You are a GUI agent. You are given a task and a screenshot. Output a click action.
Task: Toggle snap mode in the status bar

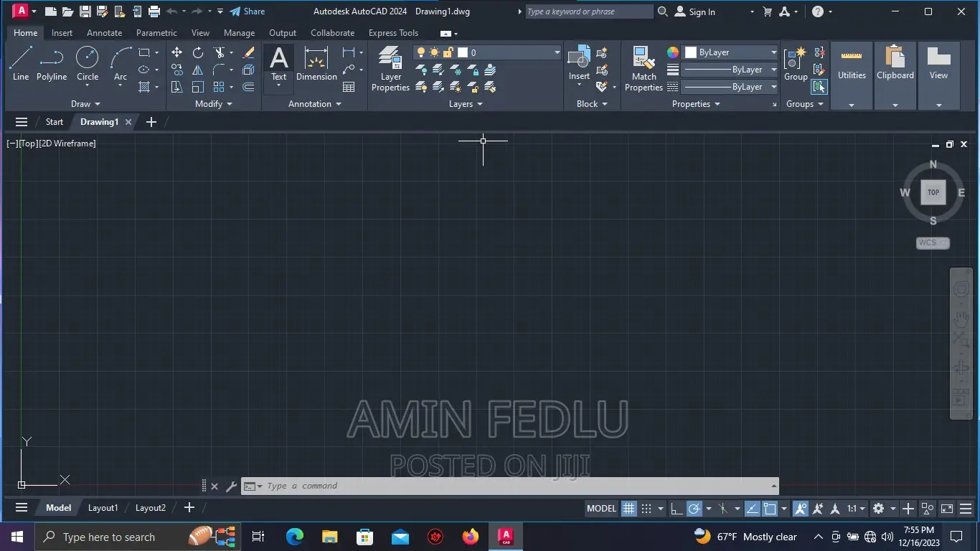coord(646,508)
